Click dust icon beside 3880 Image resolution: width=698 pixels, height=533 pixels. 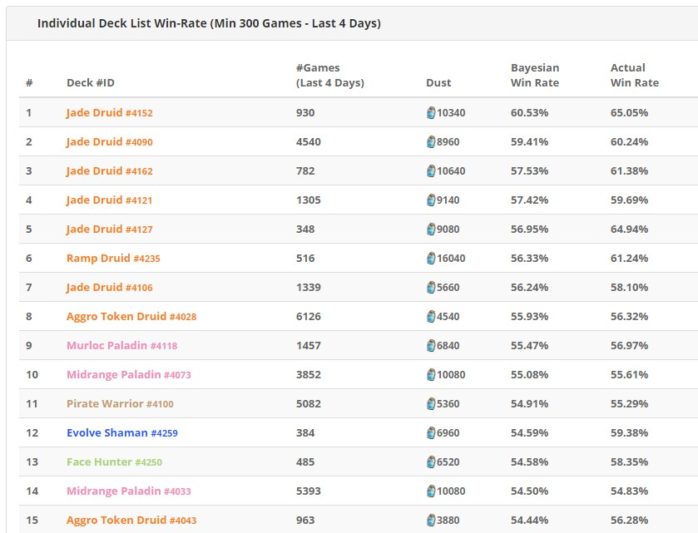tap(431, 520)
